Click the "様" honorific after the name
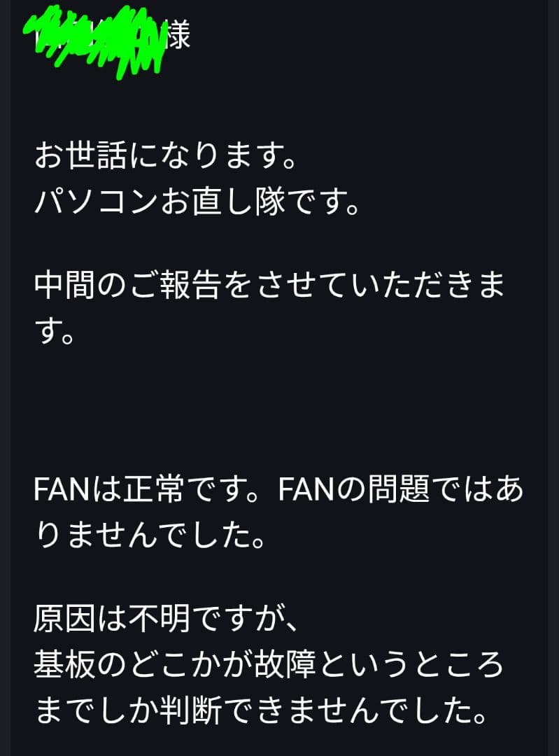Image resolution: width=559 pixels, height=756 pixels. tap(178, 36)
